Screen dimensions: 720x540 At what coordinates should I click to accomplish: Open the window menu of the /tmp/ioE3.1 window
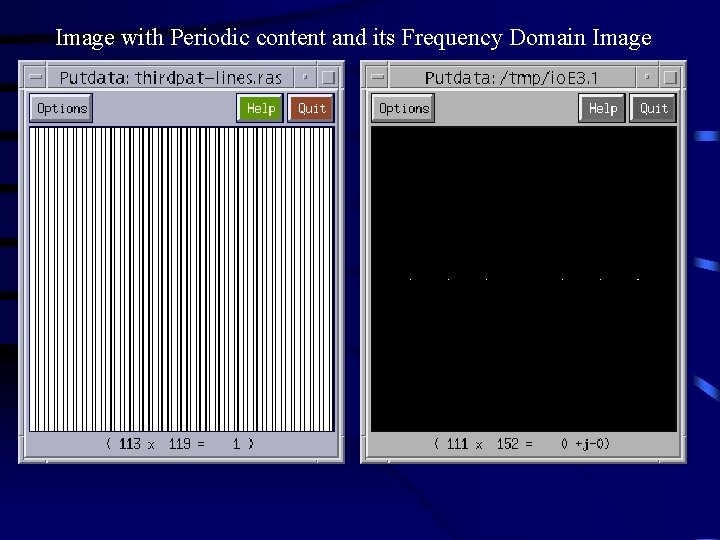[x=377, y=77]
